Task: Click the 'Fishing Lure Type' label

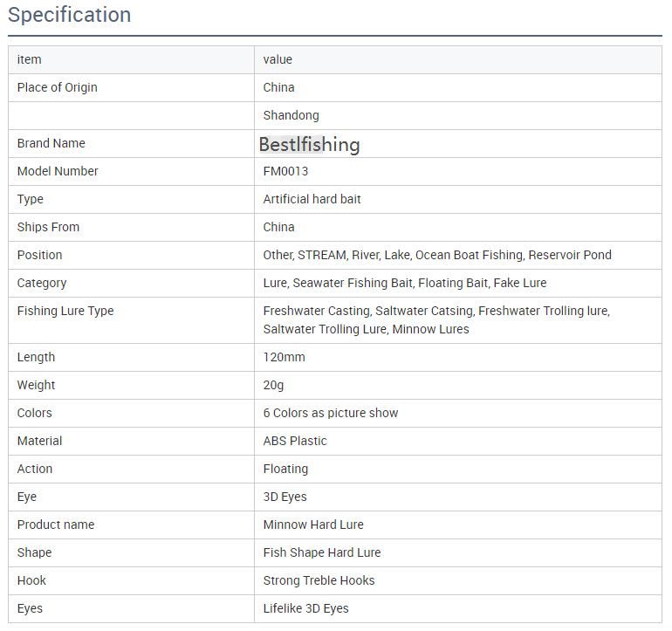Action: point(65,311)
